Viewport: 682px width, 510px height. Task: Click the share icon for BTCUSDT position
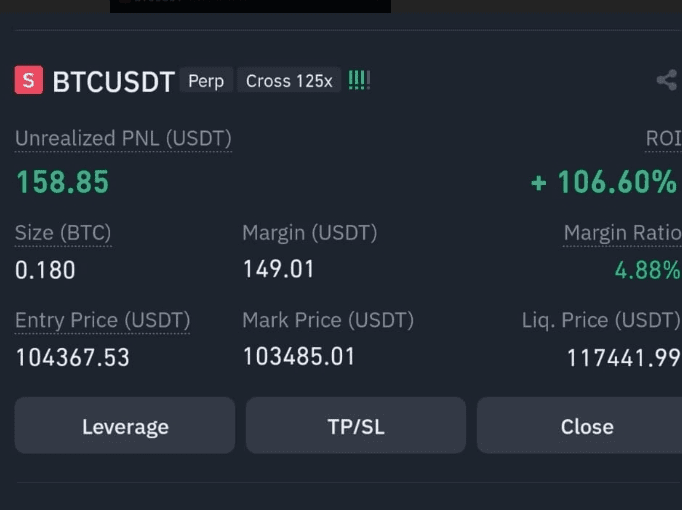(667, 81)
